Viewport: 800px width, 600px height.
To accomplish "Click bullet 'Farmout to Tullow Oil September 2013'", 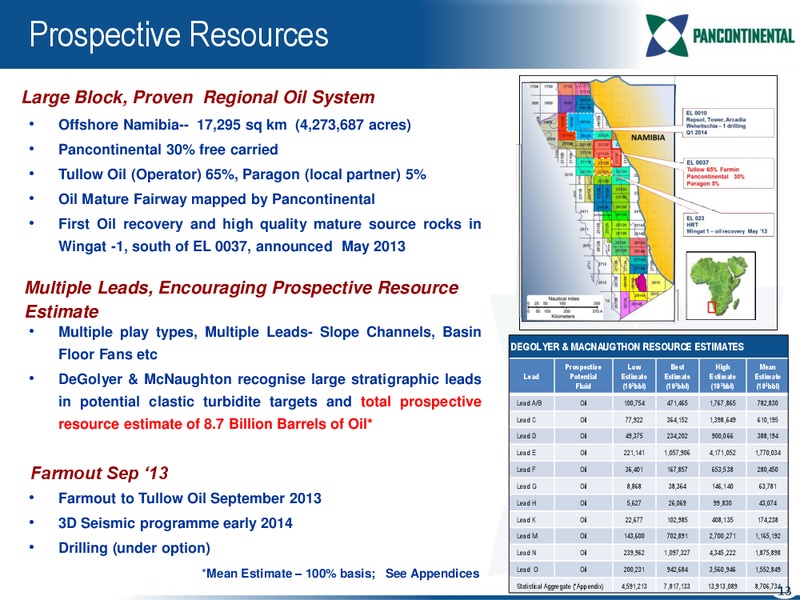I will click(190, 498).
